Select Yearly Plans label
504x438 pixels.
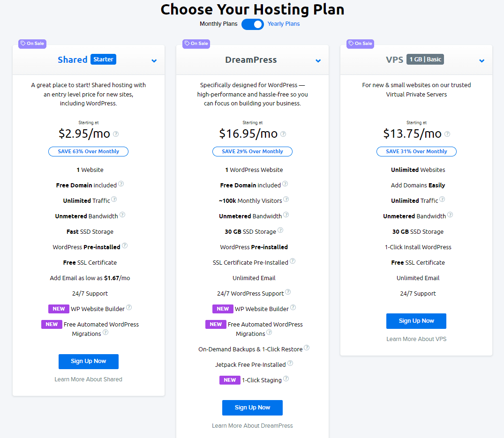point(284,24)
